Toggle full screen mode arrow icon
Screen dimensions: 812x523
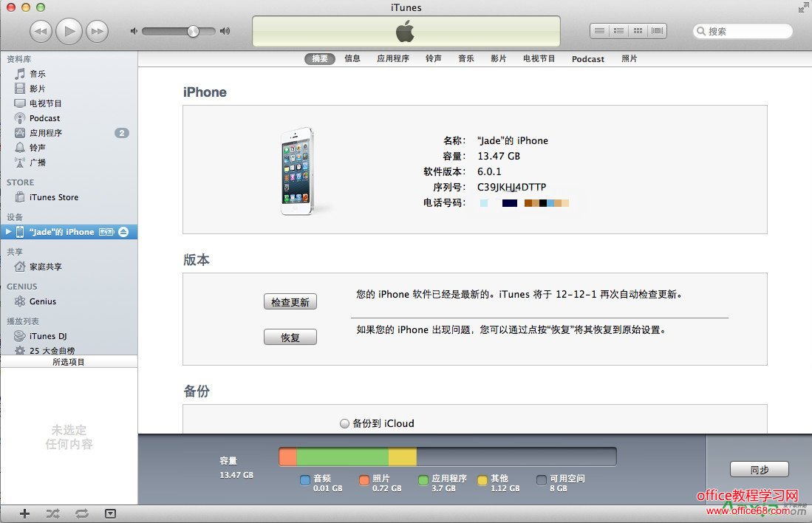pyautogui.click(x=803, y=7)
